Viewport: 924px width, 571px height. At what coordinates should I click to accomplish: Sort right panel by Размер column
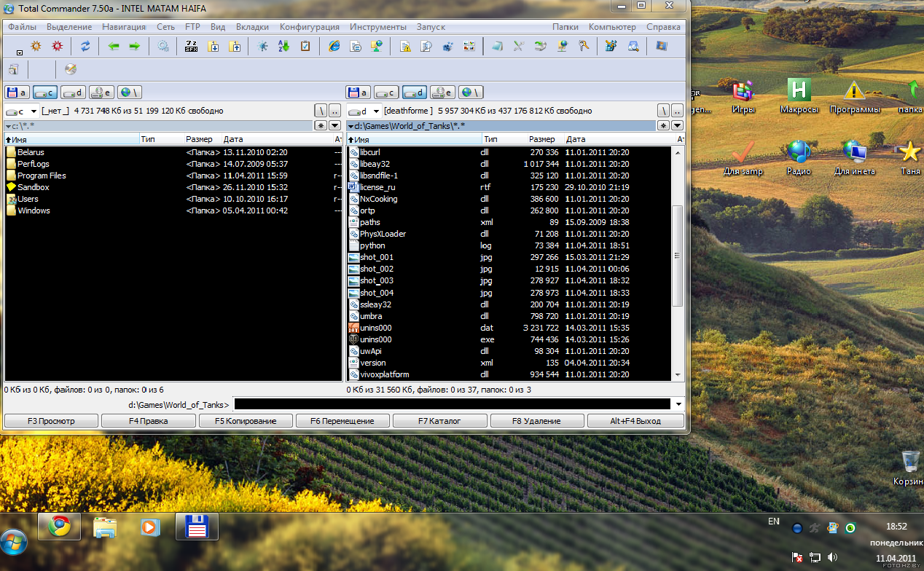click(542, 139)
